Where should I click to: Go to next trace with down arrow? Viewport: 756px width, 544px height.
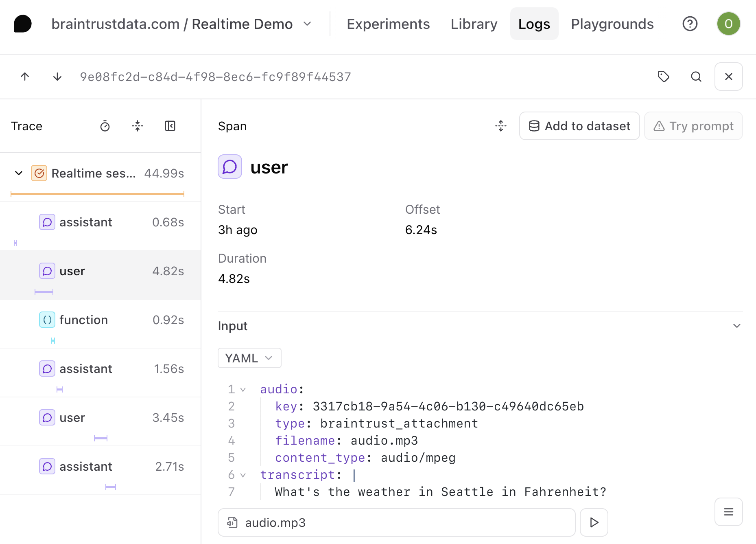[x=57, y=77]
